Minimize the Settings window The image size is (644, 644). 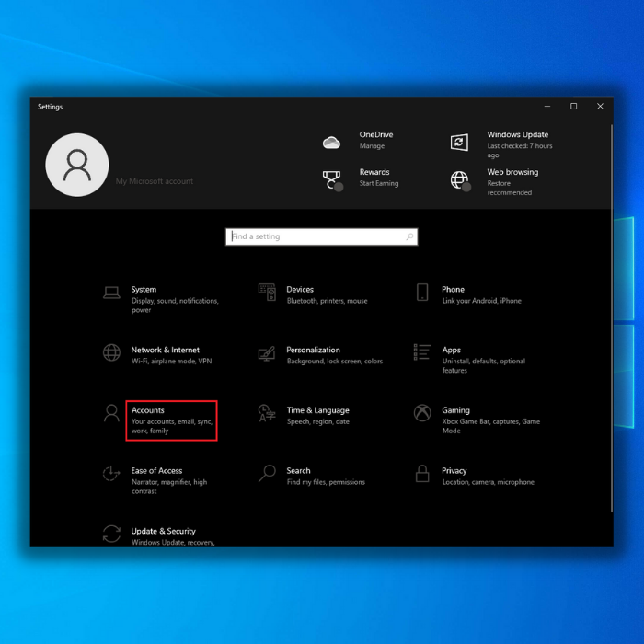547,107
